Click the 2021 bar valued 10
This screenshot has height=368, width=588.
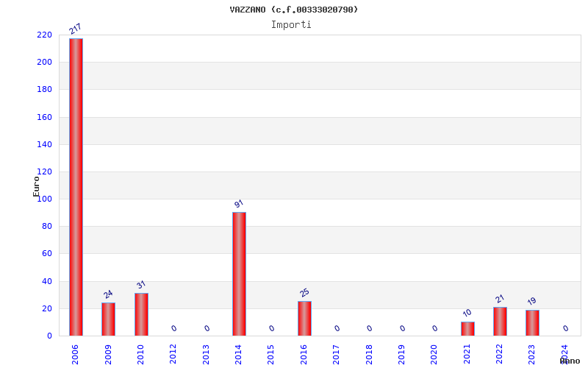pyautogui.click(x=467, y=328)
